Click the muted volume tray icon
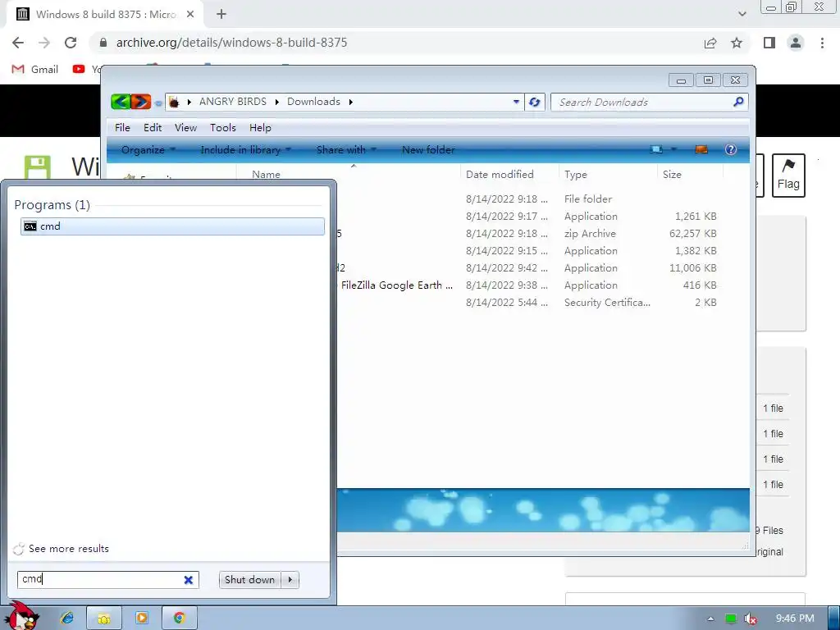The width and height of the screenshot is (840, 630). (751, 619)
